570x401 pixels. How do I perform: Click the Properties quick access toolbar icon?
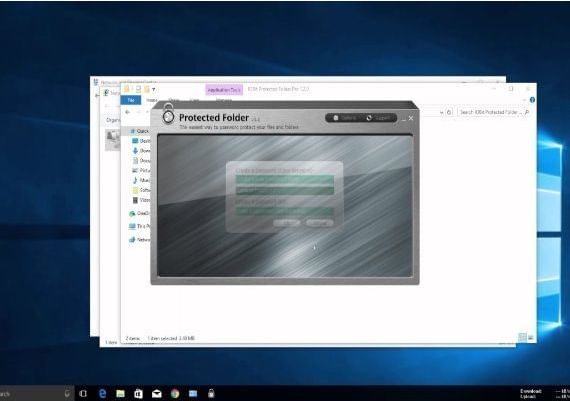138,89
